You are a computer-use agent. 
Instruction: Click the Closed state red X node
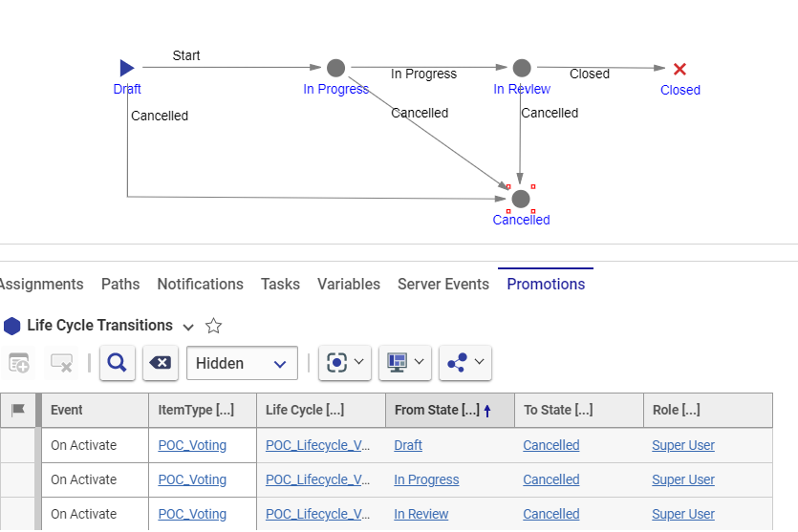[679, 69]
